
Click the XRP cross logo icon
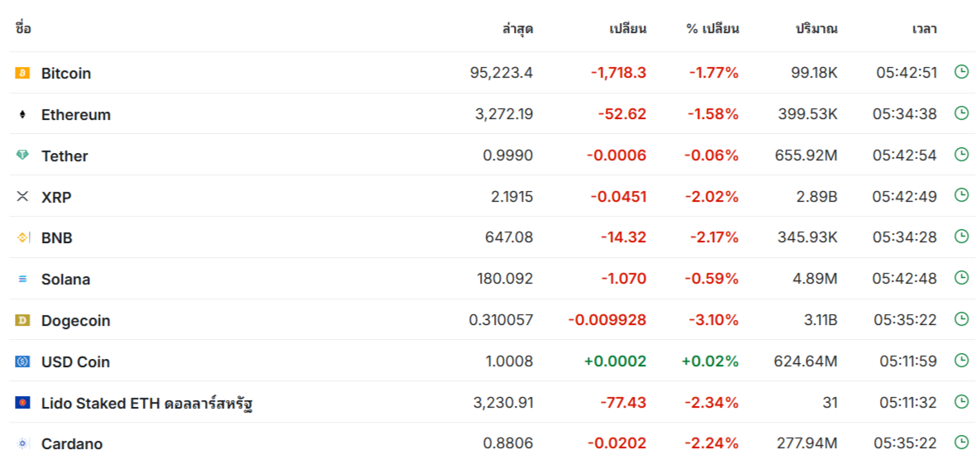[x=22, y=197]
